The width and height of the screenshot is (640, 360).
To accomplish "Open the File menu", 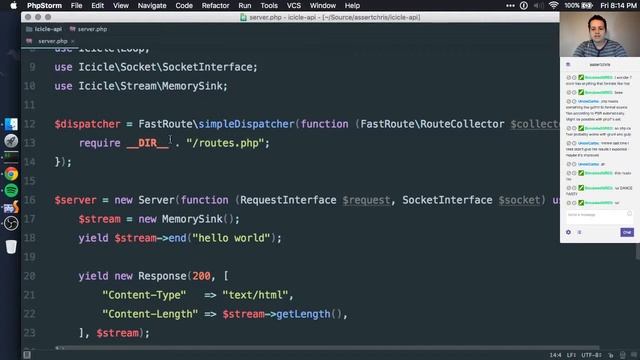I will point(76,6).
